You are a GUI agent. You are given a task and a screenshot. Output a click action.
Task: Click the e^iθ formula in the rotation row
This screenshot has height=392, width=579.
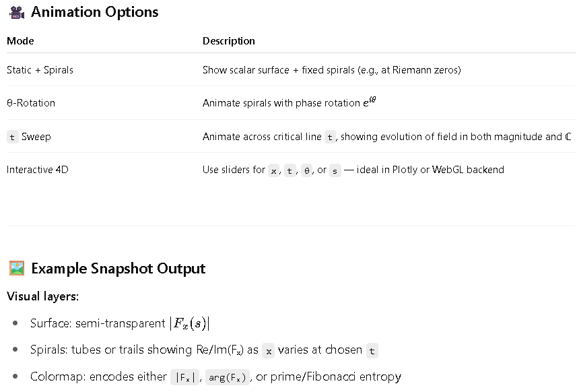(x=369, y=101)
